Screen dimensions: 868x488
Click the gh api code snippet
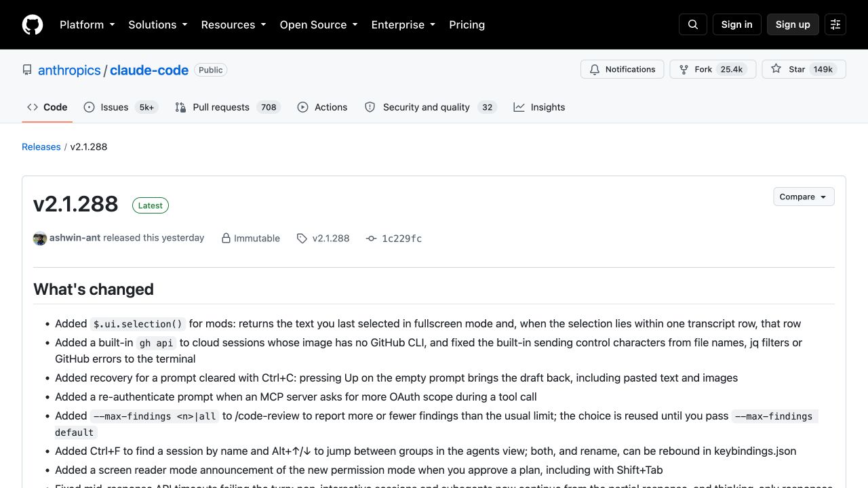tap(156, 343)
